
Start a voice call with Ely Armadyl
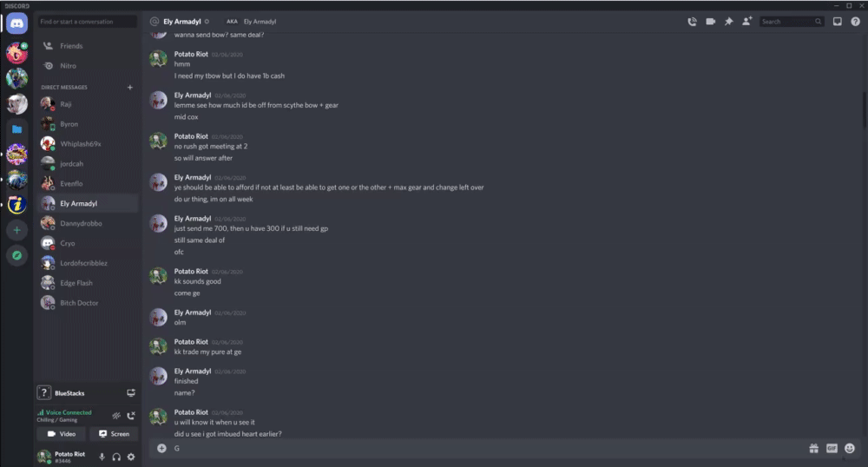tap(692, 22)
